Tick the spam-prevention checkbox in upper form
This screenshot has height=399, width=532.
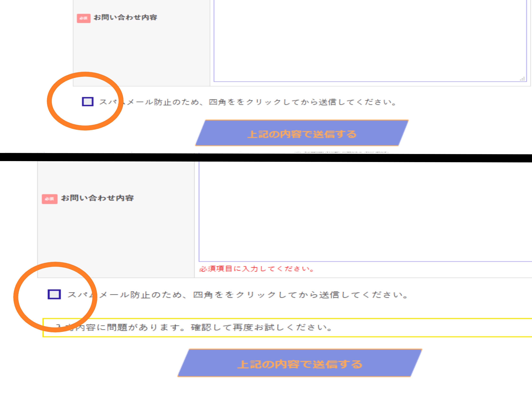pos(88,101)
